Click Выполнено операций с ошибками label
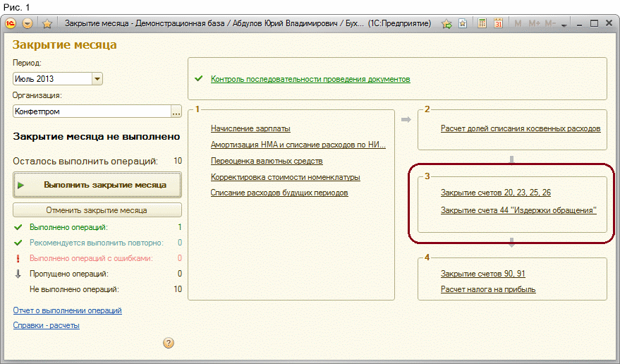 tap(91, 258)
